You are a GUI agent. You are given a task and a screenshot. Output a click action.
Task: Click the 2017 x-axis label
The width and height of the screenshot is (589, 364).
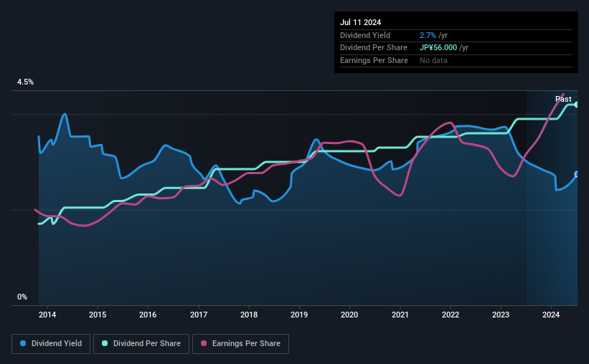point(199,315)
